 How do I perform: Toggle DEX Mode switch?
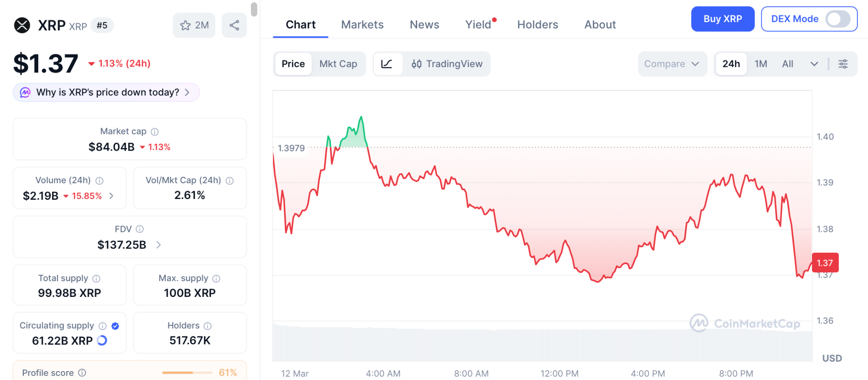point(837,19)
